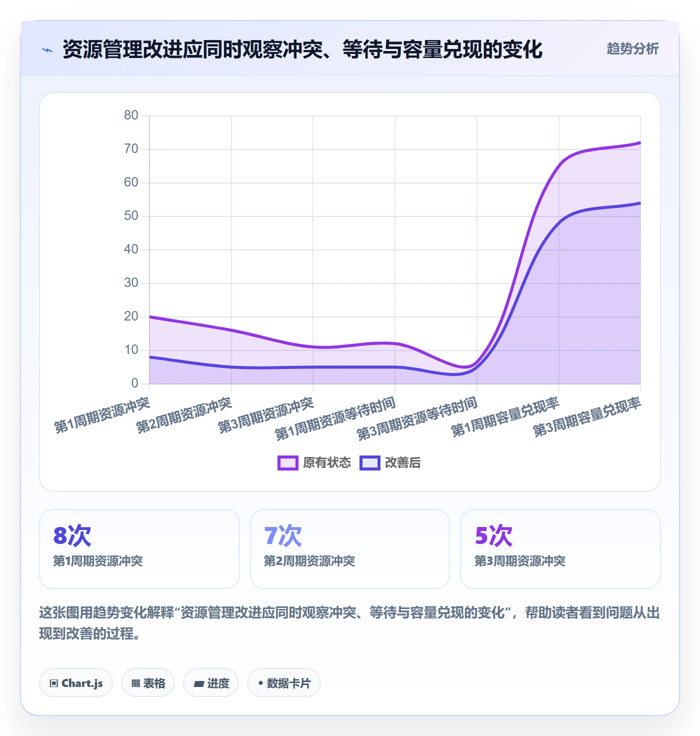Click the x-axis label 第1周期资源等待时间
The width and height of the screenshot is (700, 736).
335,419
